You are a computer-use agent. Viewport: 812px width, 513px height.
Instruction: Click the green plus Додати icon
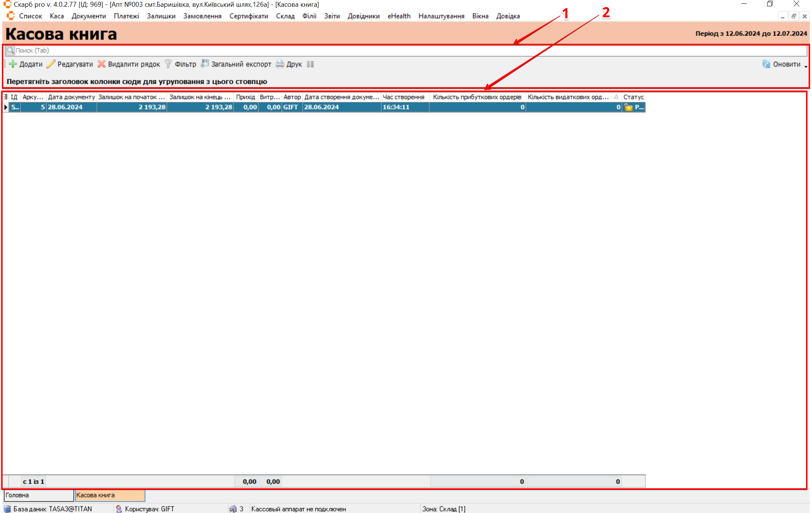click(x=13, y=64)
